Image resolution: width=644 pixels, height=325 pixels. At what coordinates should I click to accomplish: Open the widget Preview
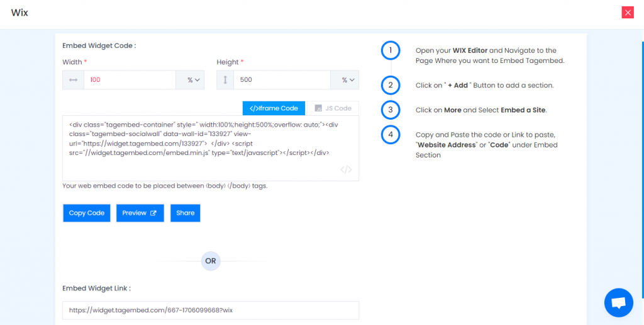[140, 213]
